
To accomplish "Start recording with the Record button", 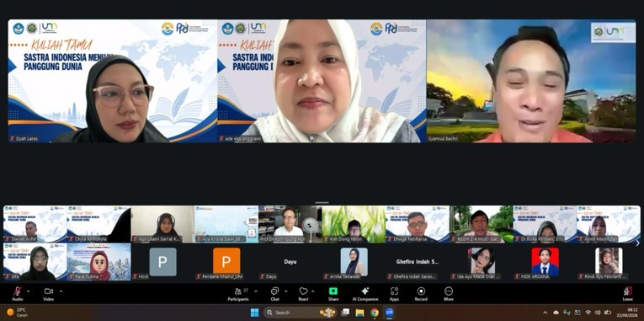I will (x=421, y=293).
